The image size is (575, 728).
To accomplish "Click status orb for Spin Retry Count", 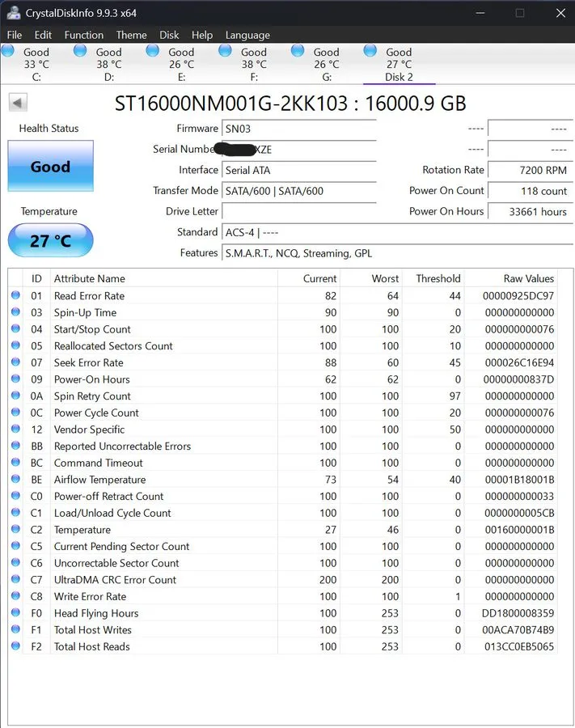I will tap(15, 395).
